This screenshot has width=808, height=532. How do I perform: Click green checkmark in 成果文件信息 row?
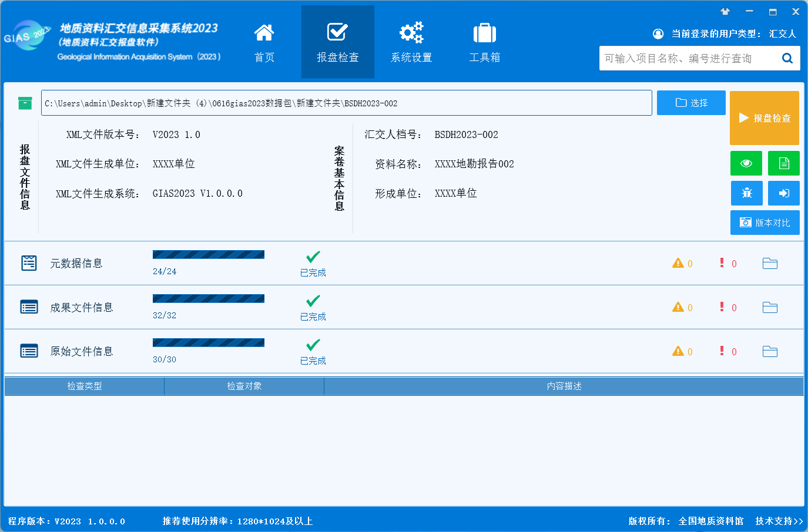(x=313, y=301)
